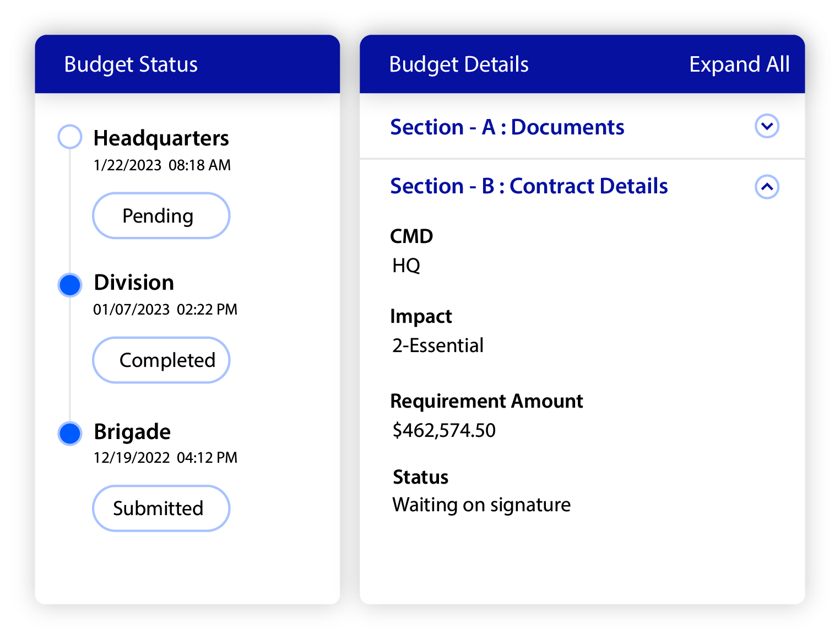Image resolution: width=840 pixels, height=639 pixels.
Task: Click the Budget Status panel title
Action: [131, 64]
